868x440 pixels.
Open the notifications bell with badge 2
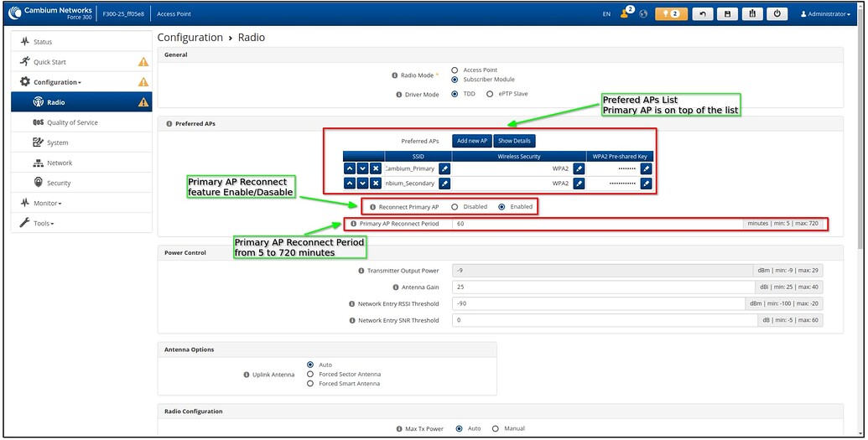(671, 14)
